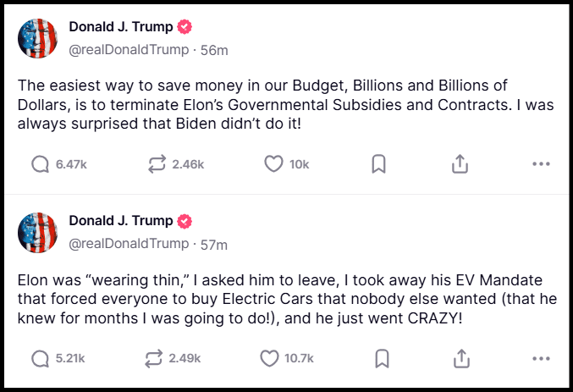This screenshot has height=392, width=573.
Task: Bookmark the Budget and Billions post
Action: click(x=378, y=163)
